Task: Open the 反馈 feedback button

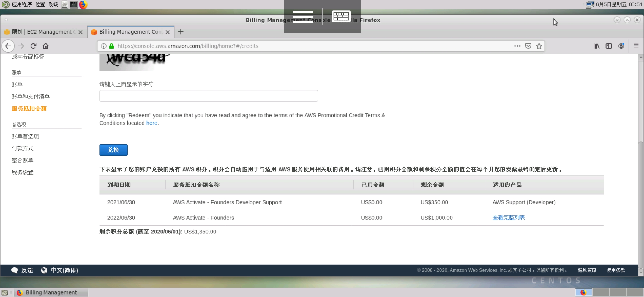Action: tap(22, 270)
